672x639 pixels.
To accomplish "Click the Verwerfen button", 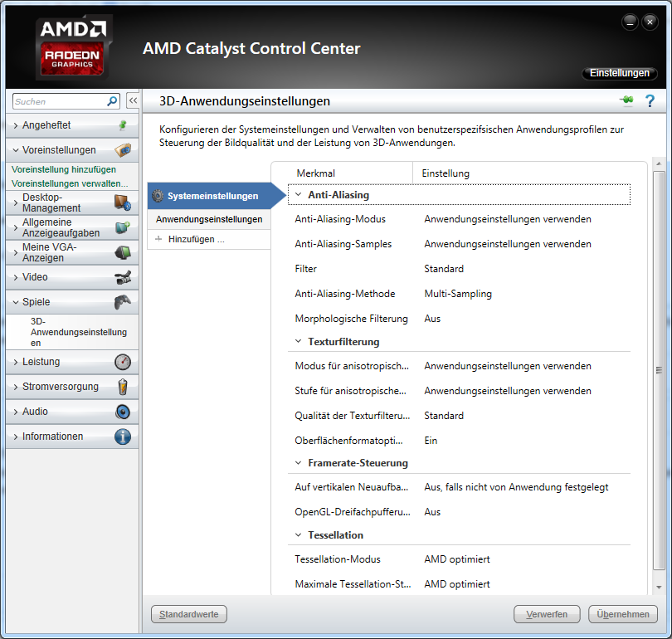I will pos(547,614).
